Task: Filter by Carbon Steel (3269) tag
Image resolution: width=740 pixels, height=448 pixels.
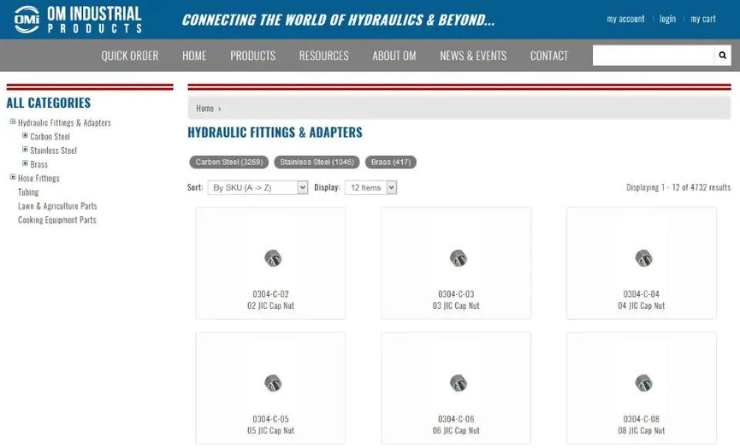Action: [x=229, y=162]
